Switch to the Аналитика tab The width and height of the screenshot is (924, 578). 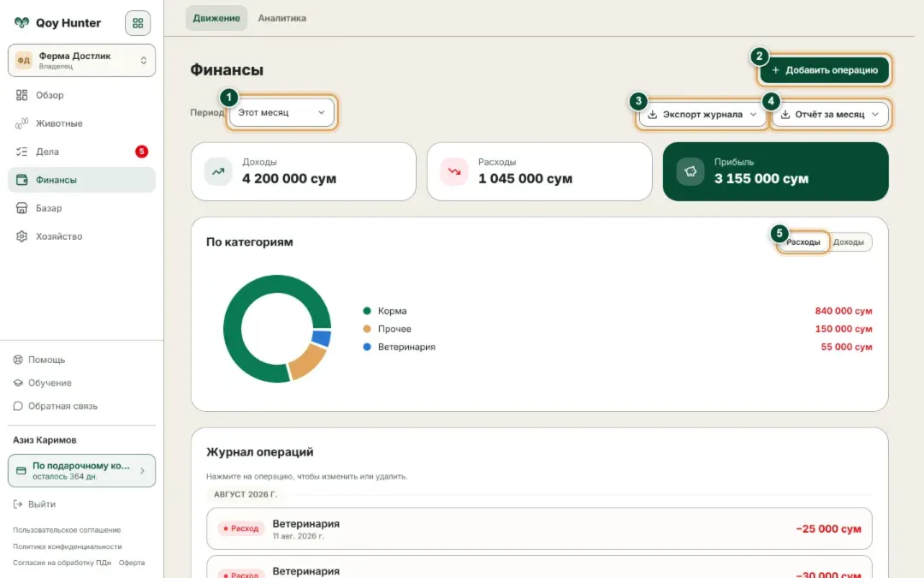tap(282, 18)
